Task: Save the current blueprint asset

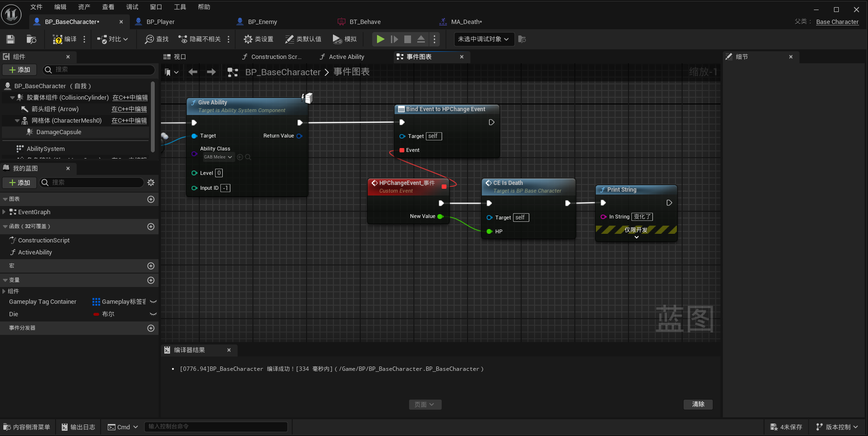Action: pyautogui.click(x=11, y=39)
